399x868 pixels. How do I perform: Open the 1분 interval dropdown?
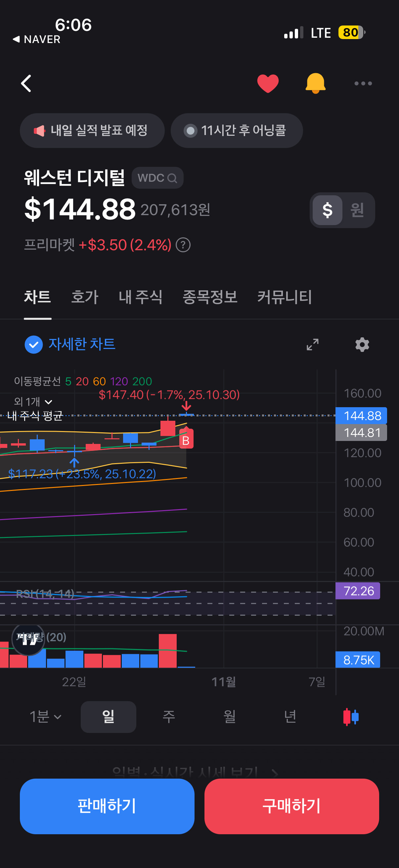(45, 717)
